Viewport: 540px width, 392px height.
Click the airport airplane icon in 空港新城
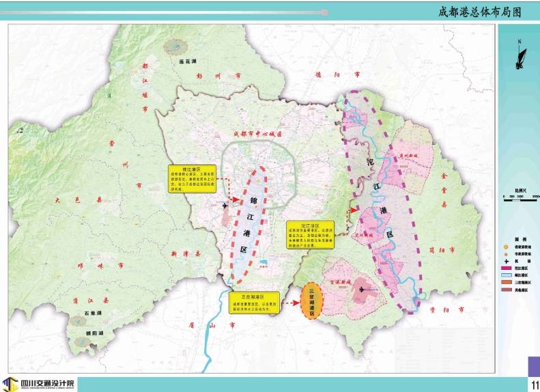[x=360, y=290]
